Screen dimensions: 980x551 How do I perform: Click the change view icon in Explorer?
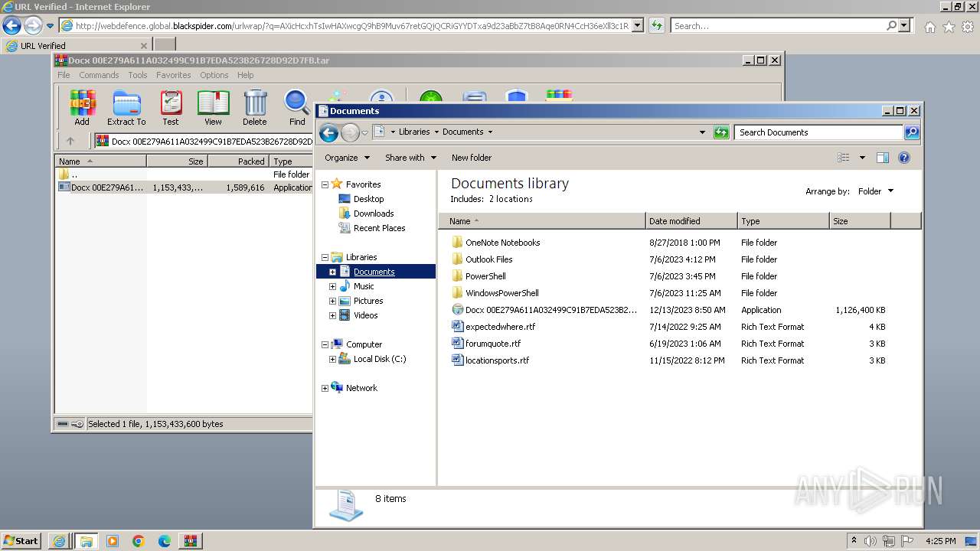(844, 158)
